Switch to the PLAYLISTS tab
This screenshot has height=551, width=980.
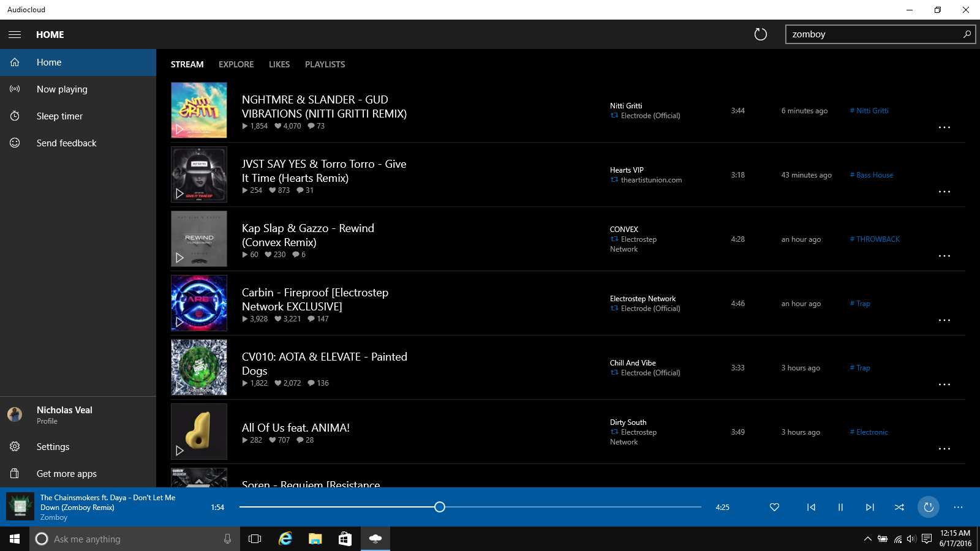click(325, 64)
